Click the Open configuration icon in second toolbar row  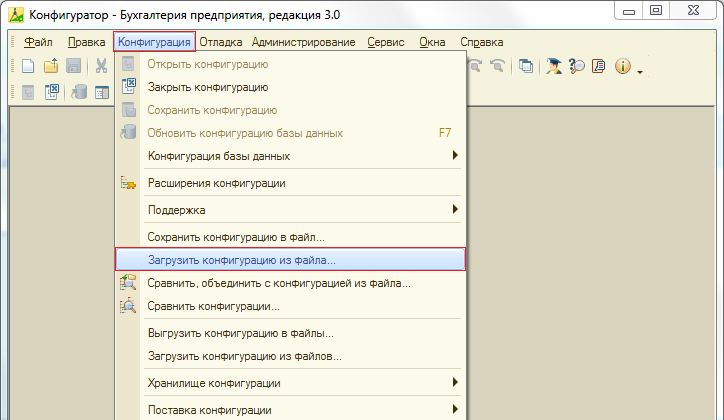click(x=28, y=92)
